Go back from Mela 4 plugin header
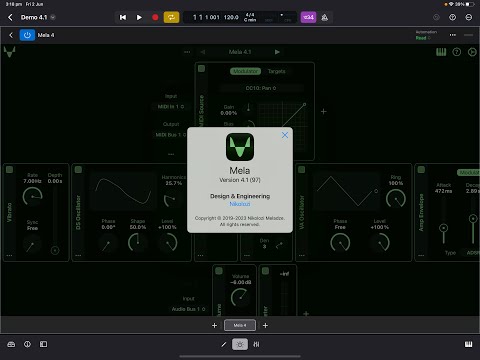Screen dimensions: 480x360 (x=11, y=35)
